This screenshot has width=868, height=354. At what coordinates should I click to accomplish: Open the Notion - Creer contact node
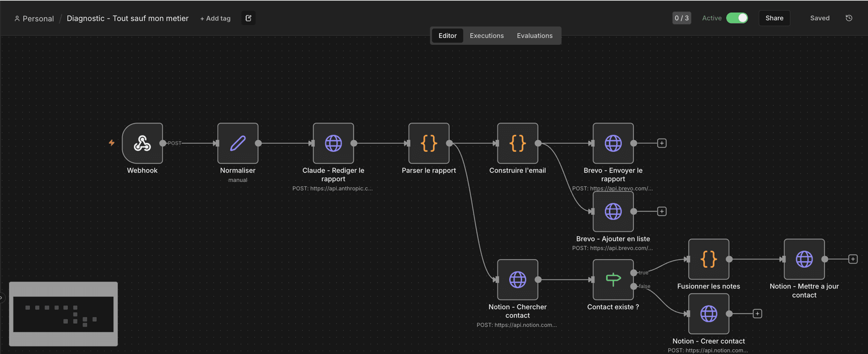pyautogui.click(x=708, y=314)
